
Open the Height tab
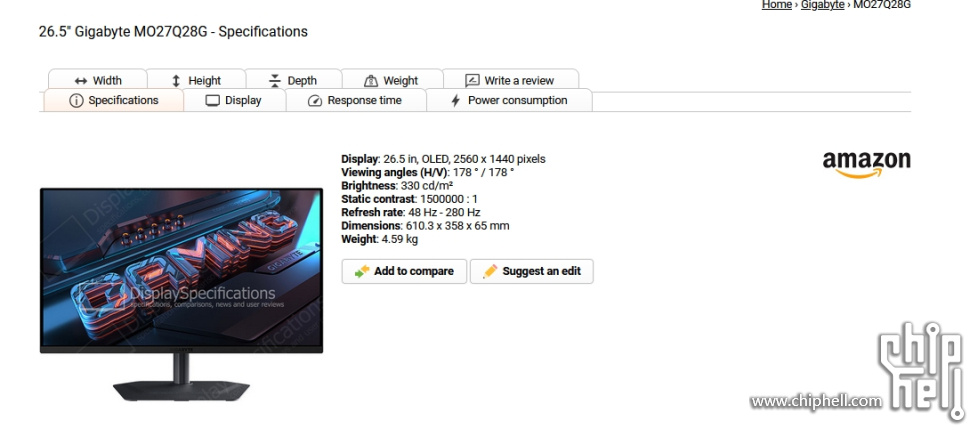(x=196, y=80)
